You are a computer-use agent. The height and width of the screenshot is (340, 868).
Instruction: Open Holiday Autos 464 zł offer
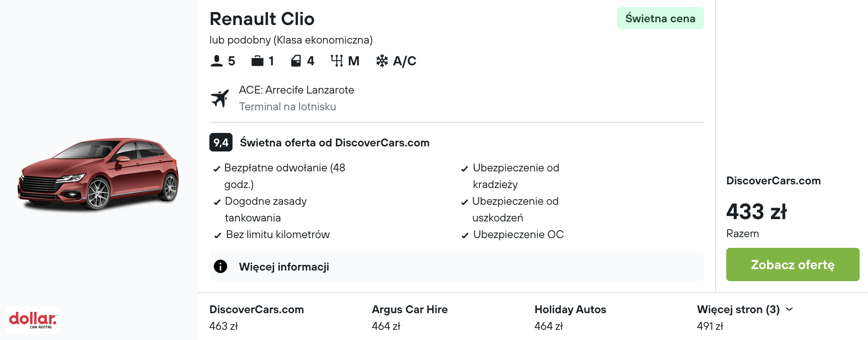570,317
